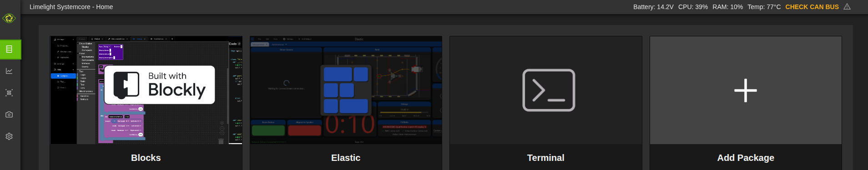Open the Elastic dashboard thumbnail
This screenshot has width=868, height=170.
point(346,90)
